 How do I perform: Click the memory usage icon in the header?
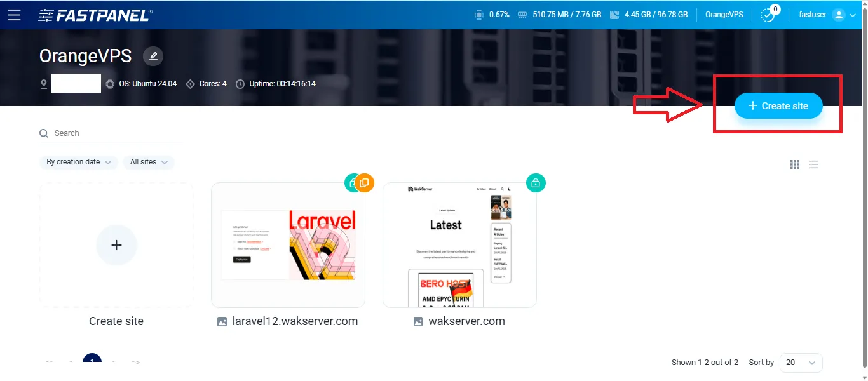(x=522, y=14)
